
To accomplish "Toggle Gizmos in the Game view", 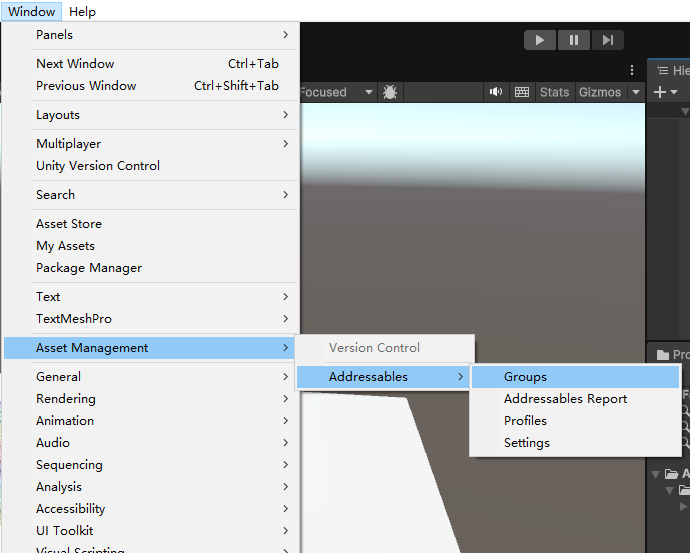I will tap(600, 92).
